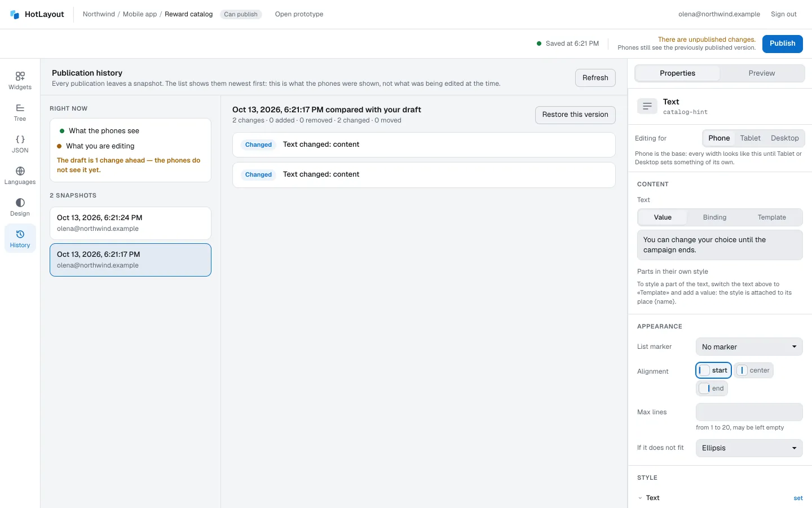Expand the Text style section chevron
812x508 pixels.
(x=640, y=498)
